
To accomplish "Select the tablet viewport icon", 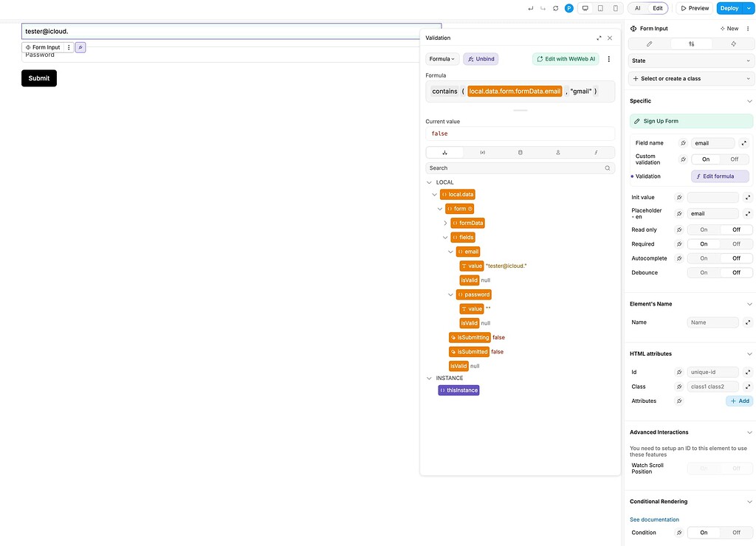I will [600, 8].
